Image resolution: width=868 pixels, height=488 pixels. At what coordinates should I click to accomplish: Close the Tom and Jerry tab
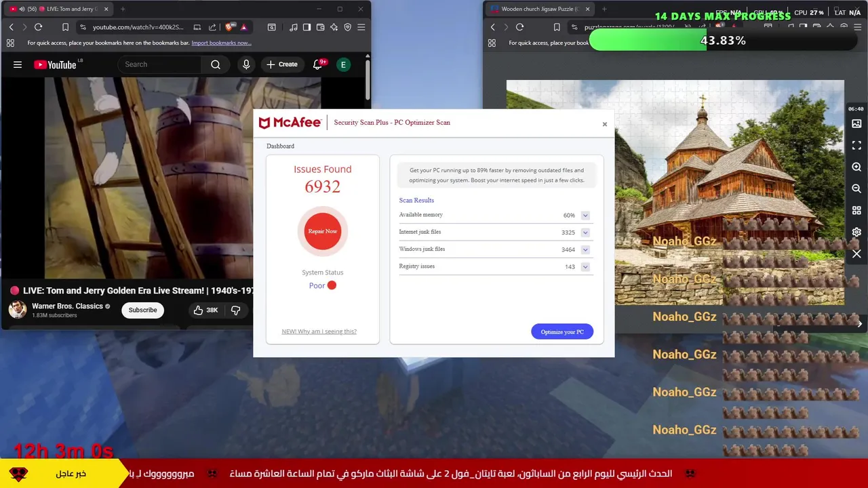[106, 9]
